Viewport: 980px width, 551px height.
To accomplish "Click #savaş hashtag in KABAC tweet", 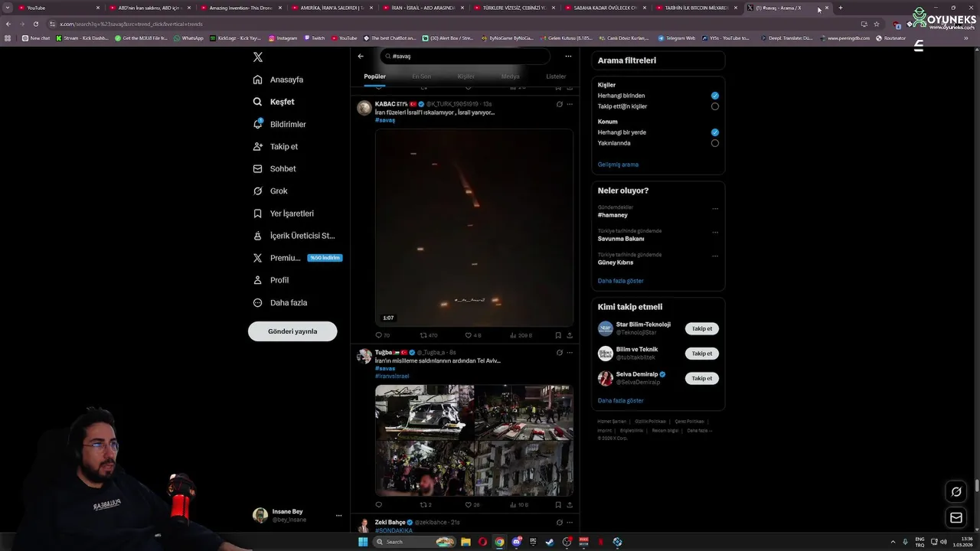I will pyautogui.click(x=385, y=120).
